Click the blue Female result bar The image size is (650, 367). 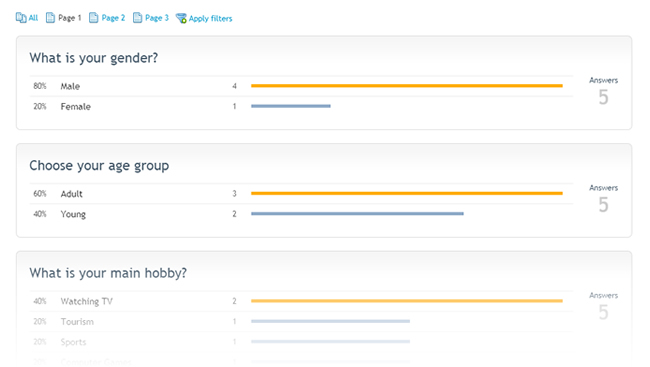(291, 106)
